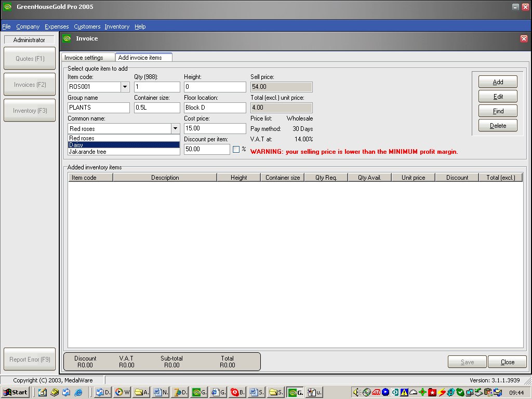
Task: Pick 'Jakarande tree' from the list
Action: (124, 152)
